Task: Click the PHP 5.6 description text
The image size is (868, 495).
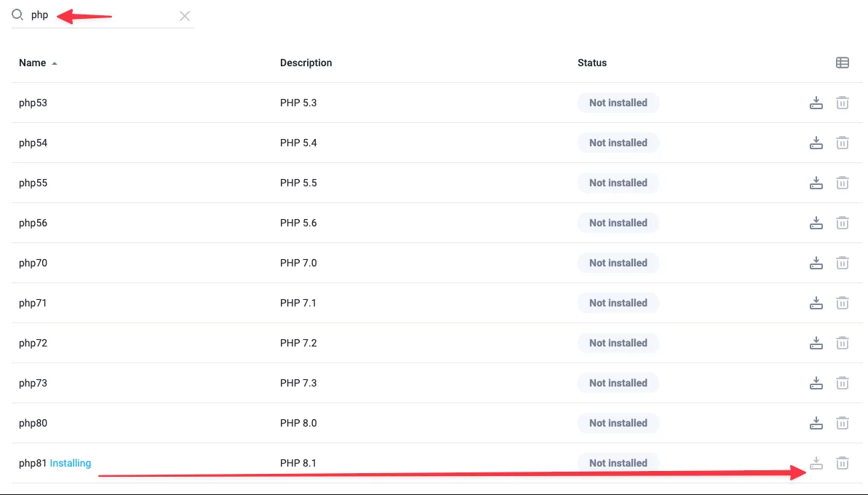Action: click(x=298, y=223)
